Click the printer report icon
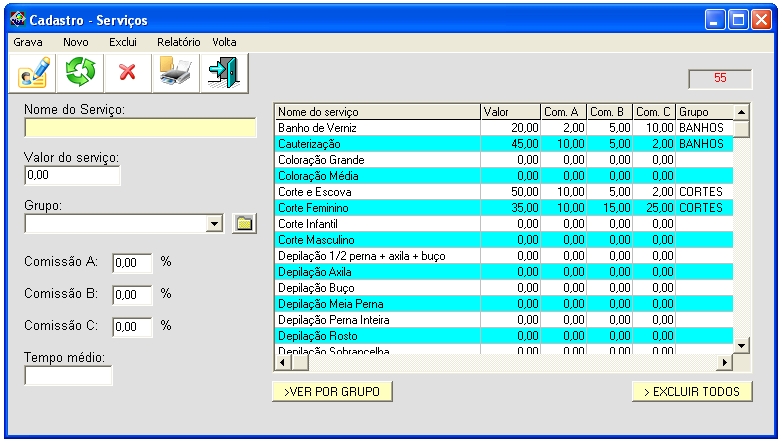782x443 pixels. pyautogui.click(x=174, y=73)
